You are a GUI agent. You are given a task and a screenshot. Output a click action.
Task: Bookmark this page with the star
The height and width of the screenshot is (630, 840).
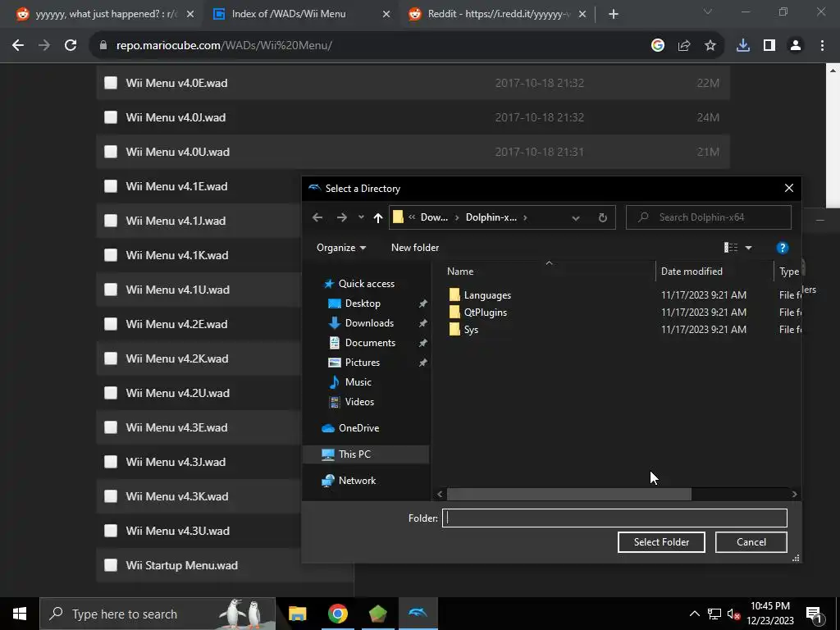710,46
